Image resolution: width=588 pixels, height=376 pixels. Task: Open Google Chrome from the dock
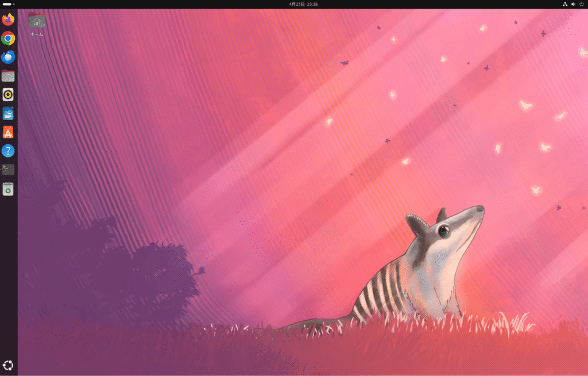pyautogui.click(x=8, y=39)
